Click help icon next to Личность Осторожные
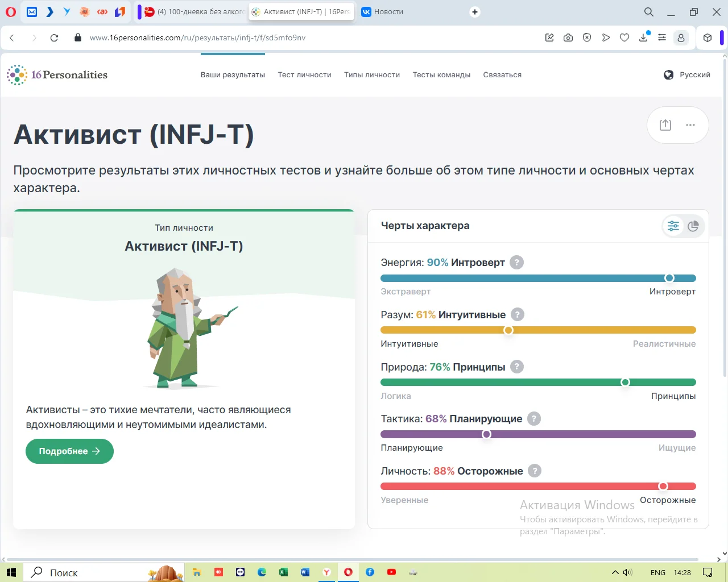 (534, 471)
